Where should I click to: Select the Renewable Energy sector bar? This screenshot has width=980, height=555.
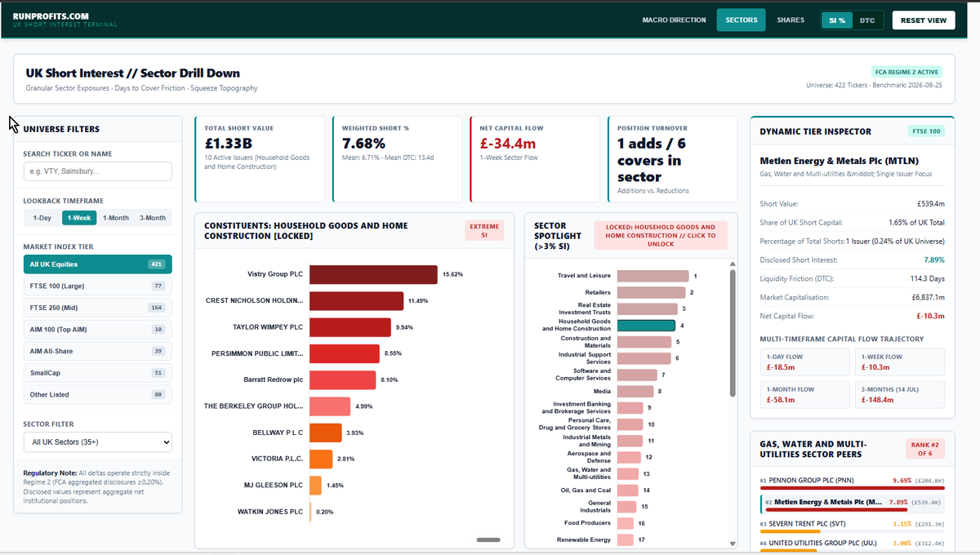626,539
